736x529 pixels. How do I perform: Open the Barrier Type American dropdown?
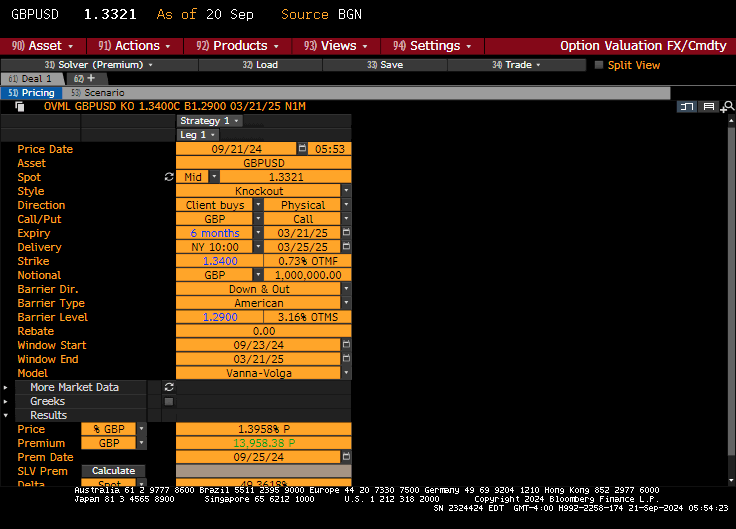click(x=346, y=303)
